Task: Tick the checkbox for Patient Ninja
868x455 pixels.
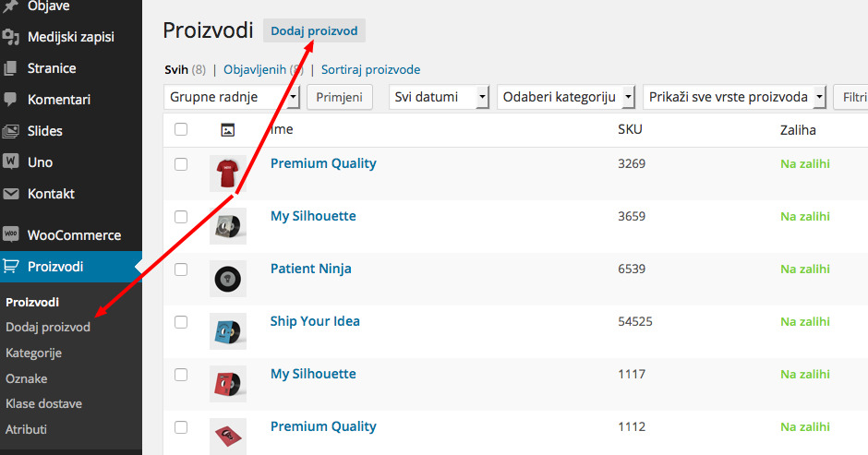Action: pyautogui.click(x=181, y=269)
